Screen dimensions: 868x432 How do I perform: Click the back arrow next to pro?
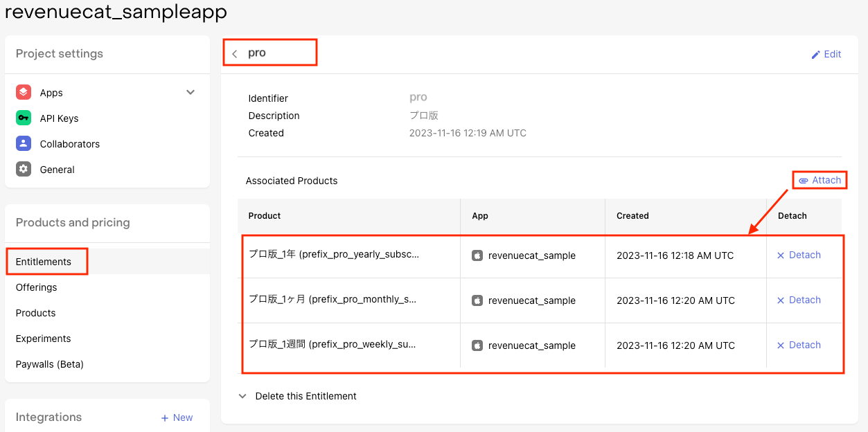pyautogui.click(x=235, y=54)
